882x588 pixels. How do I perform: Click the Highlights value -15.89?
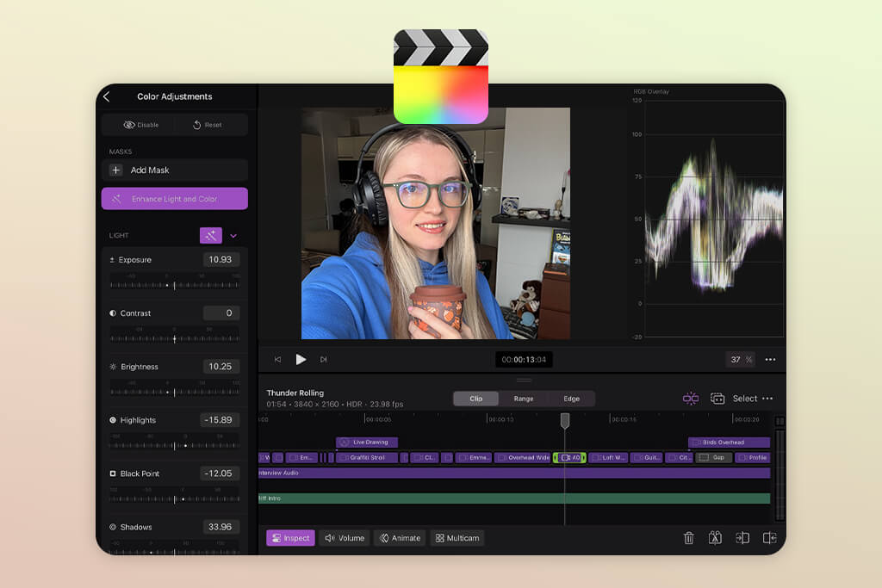tap(220, 420)
